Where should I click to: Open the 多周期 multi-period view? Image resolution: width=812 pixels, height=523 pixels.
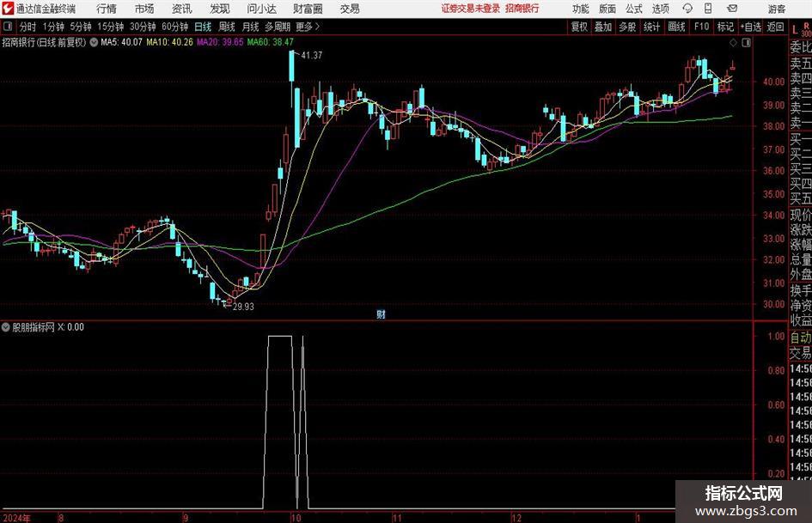278,27
